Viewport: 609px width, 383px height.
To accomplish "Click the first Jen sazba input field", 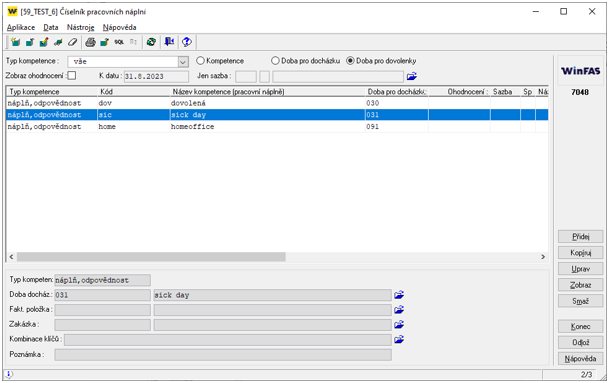I will (x=246, y=76).
